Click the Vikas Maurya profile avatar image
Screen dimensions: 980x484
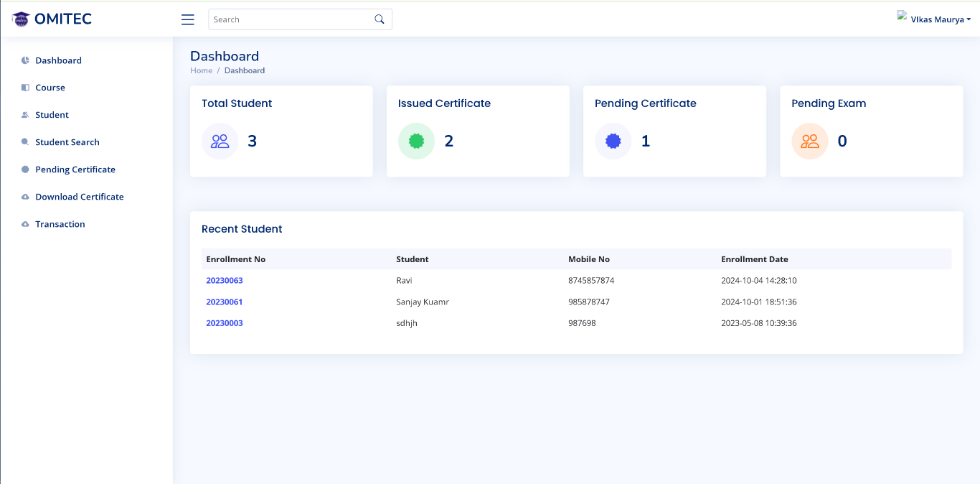[902, 15]
